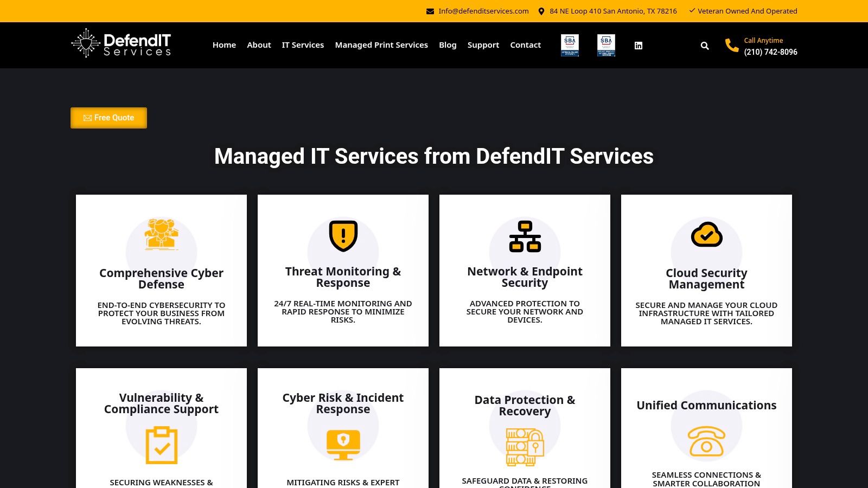Go to the About page
This screenshot has height=488, width=868.
259,45
